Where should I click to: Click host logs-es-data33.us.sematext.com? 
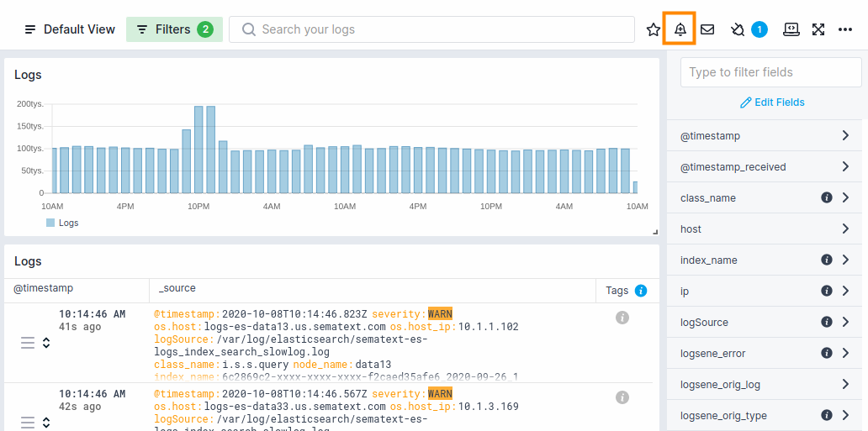[x=296, y=407]
